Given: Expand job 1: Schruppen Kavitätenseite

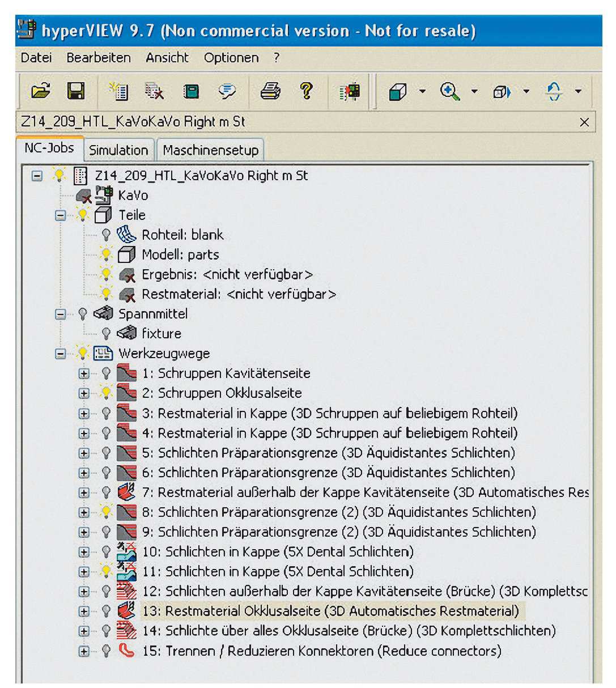Looking at the screenshot, I should click(84, 373).
